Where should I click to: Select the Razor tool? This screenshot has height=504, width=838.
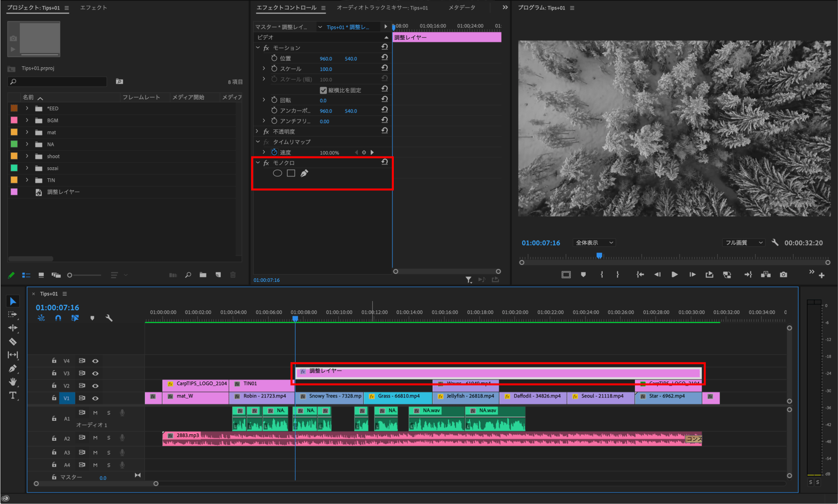pos(13,342)
